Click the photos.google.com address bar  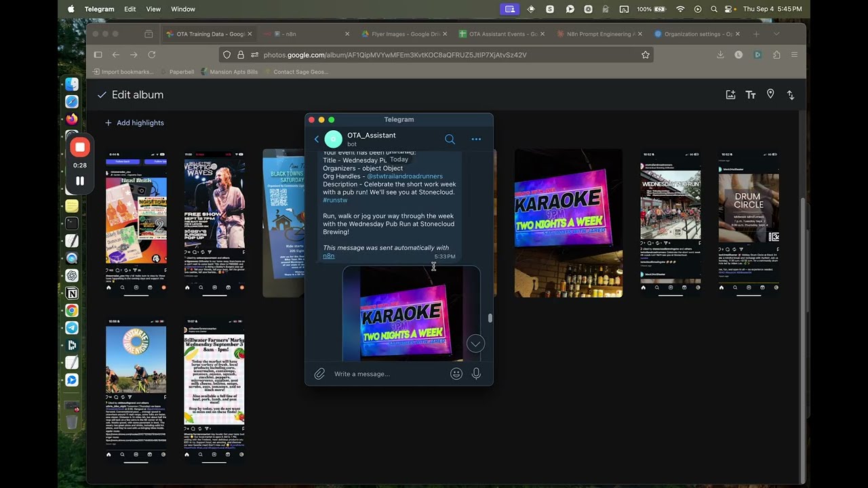435,55
